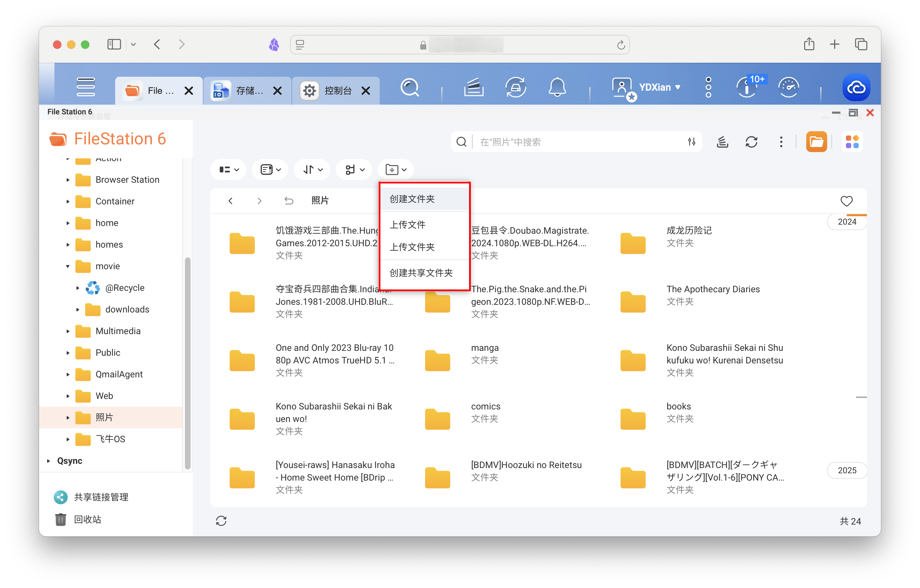Go back in folder path navigation
This screenshot has height=588, width=920.
[230, 201]
